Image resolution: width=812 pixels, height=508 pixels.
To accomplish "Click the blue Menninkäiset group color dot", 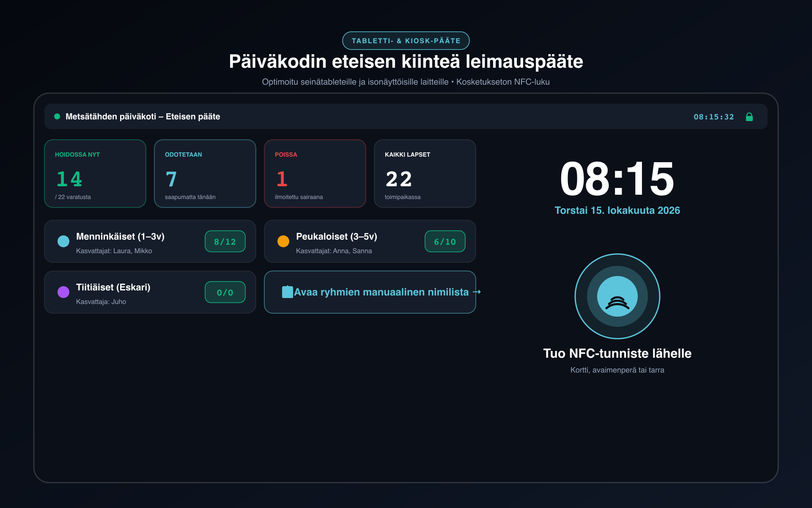I will (x=63, y=241).
